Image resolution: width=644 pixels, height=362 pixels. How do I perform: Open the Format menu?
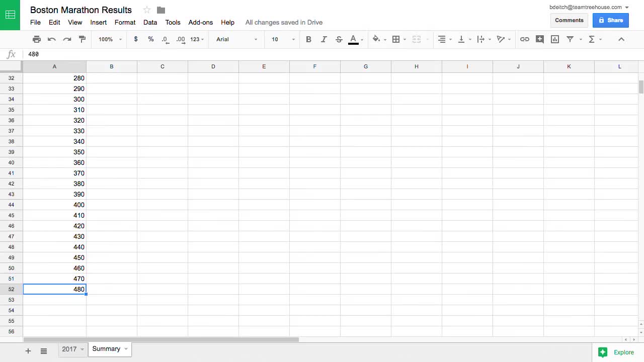click(x=125, y=23)
